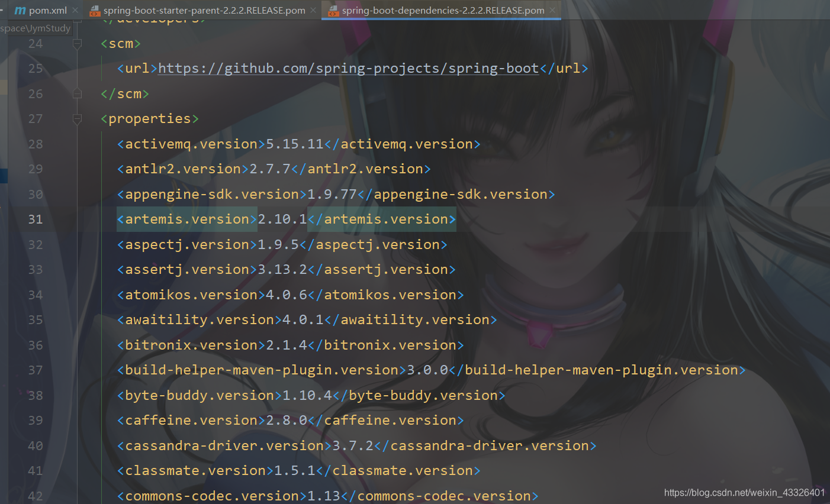Click file icon on spring-boot-dependencies tab
The height and width of the screenshot is (504, 830).
(333, 10)
